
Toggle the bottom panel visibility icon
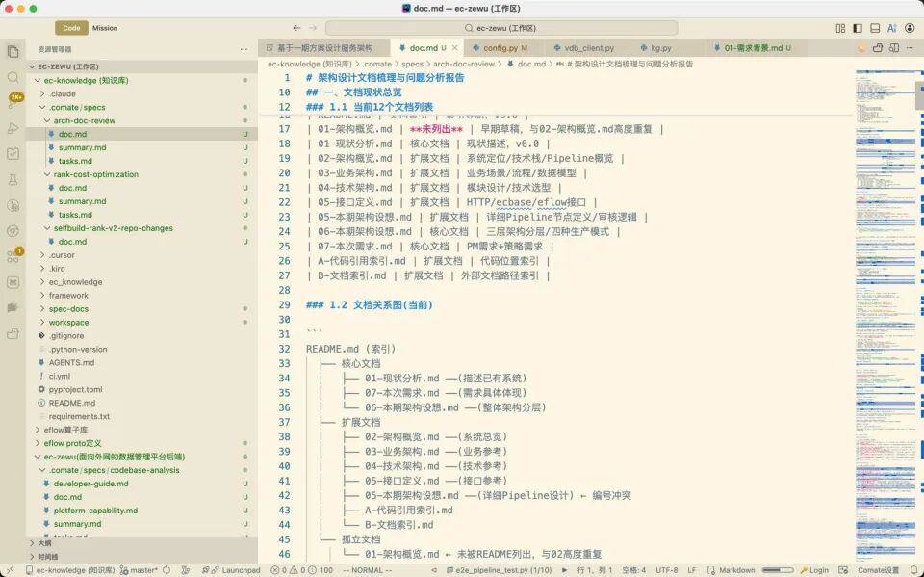(x=875, y=28)
